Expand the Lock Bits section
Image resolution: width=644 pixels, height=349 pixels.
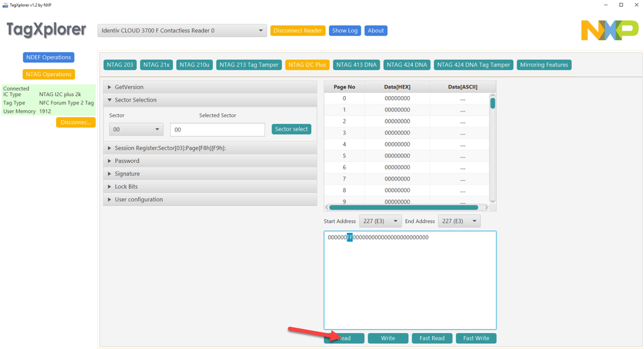tap(210, 186)
